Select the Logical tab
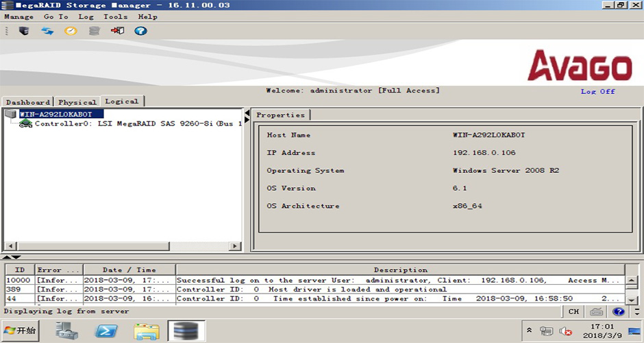644x343 pixels. pos(122,101)
